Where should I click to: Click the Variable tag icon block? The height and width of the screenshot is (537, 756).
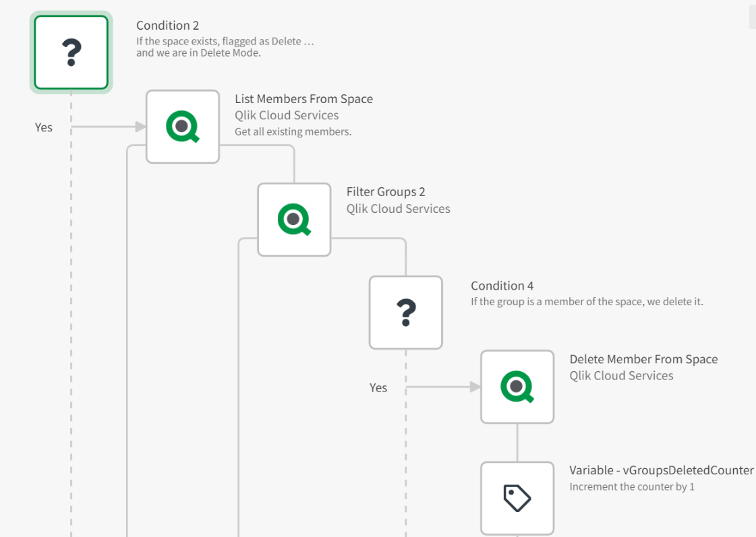[x=517, y=499]
